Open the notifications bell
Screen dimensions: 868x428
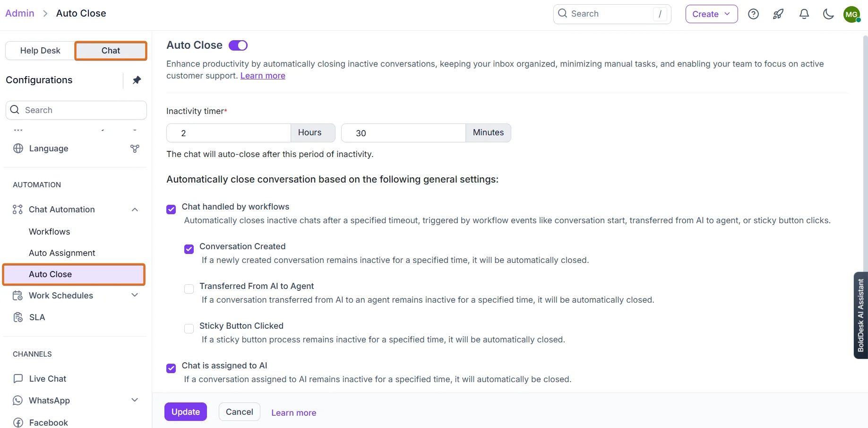point(804,14)
